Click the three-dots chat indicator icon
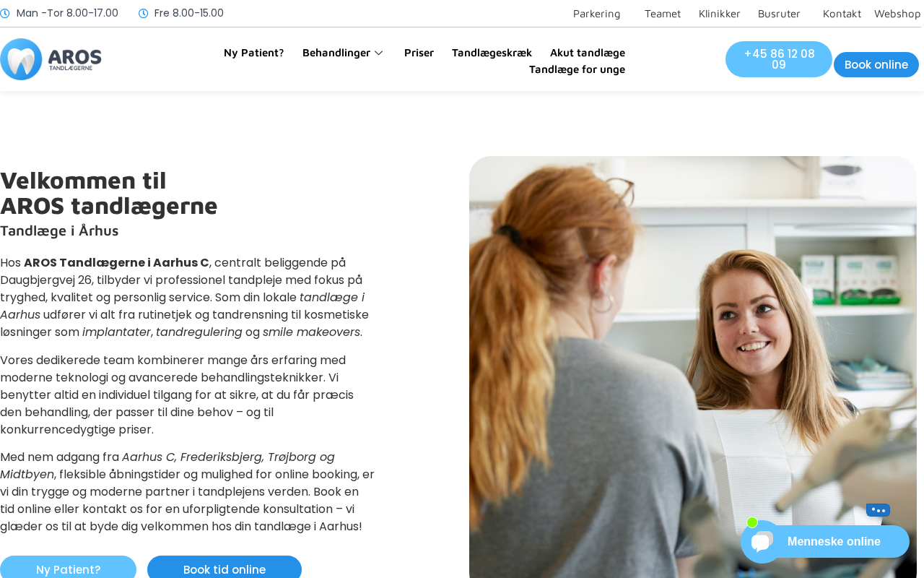924x578 pixels. pyautogui.click(x=878, y=510)
